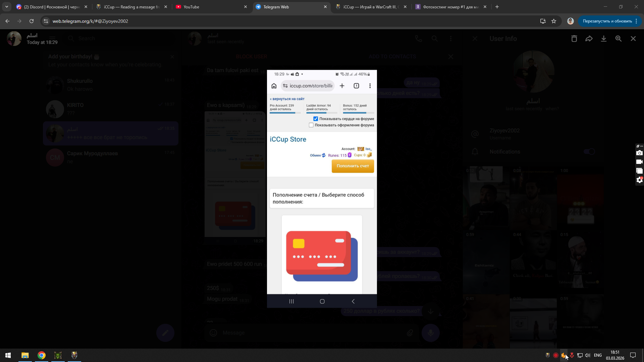Zoom in with the magnifier icon
Screen dimensions: 644x362
[x=618, y=39]
